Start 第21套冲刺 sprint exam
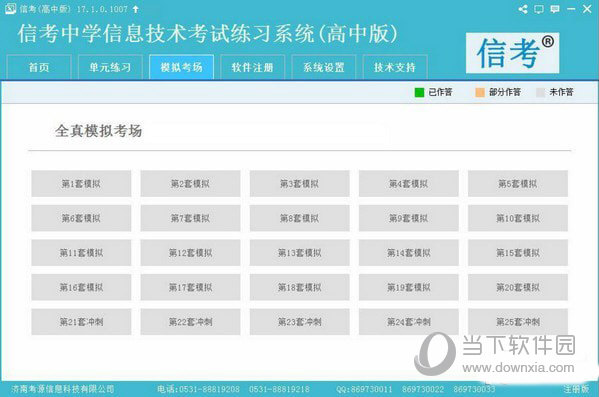This screenshot has width=599, height=397. click(x=81, y=322)
